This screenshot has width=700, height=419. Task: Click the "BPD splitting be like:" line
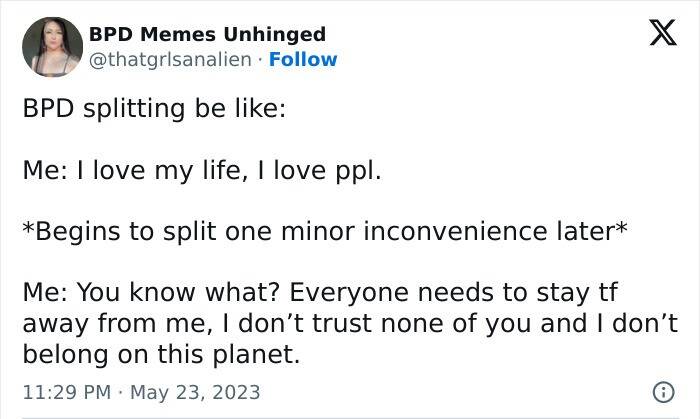(154, 110)
